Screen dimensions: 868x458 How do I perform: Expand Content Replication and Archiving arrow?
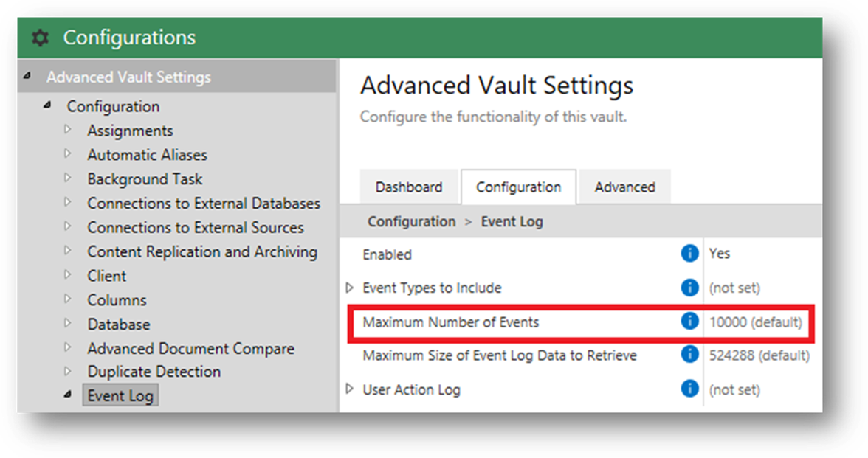pos(68,251)
